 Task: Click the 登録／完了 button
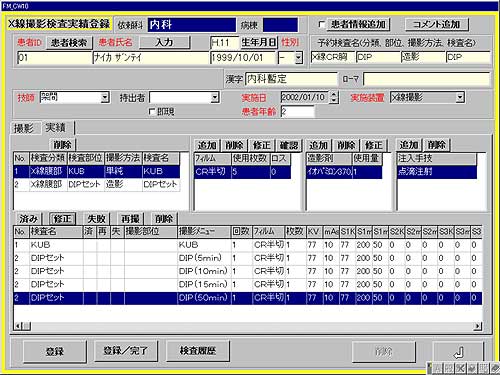(126, 351)
